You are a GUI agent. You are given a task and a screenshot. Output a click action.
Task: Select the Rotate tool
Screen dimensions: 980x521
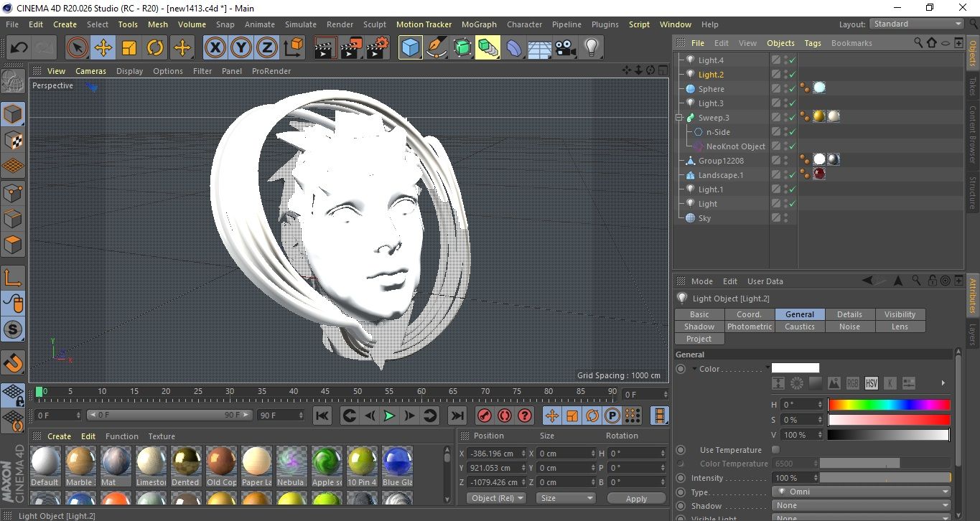click(155, 48)
